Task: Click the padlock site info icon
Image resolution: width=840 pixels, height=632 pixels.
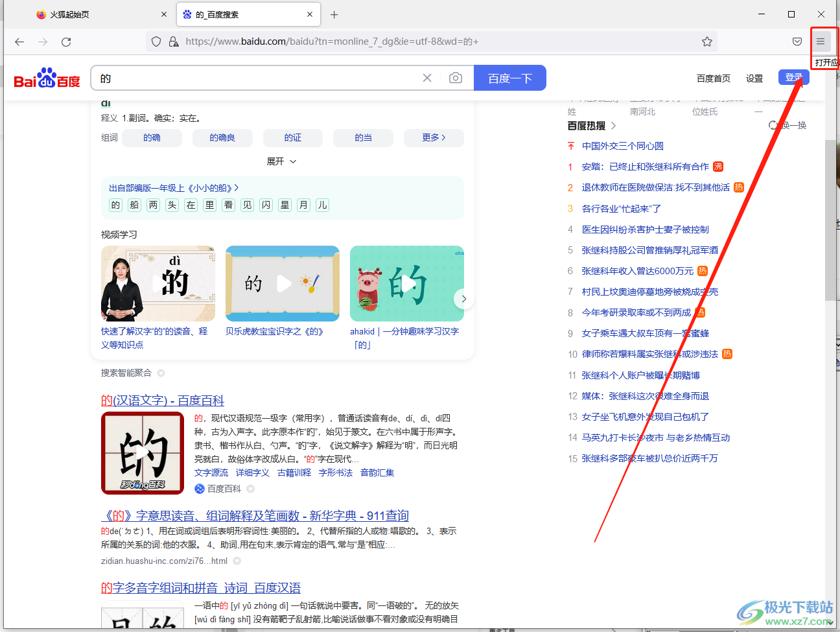Action: click(174, 41)
